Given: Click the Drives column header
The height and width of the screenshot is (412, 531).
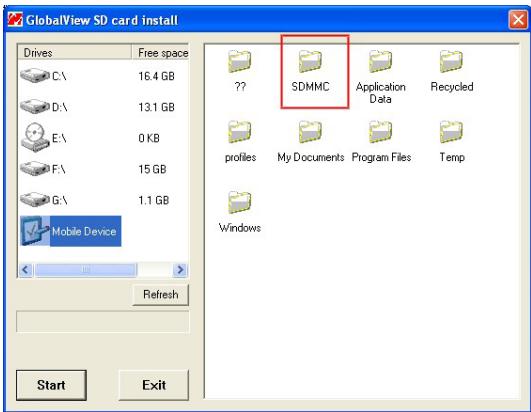Looking at the screenshot, I should coord(75,52).
